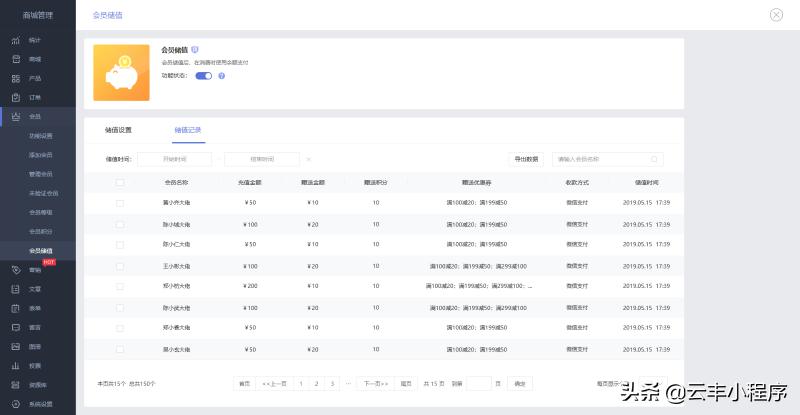This screenshot has height=415, width=800.
Task: Open 留言 messages icon in sidebar
Action: pyautogui.click(x=16, y=327)
